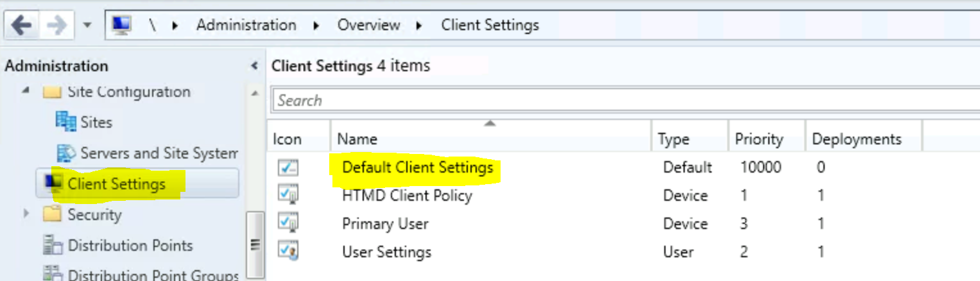Click deployments value of HTMD Client Policy
Image resolution: width=980 pixels, height=281 pixels.
point(821,196)
